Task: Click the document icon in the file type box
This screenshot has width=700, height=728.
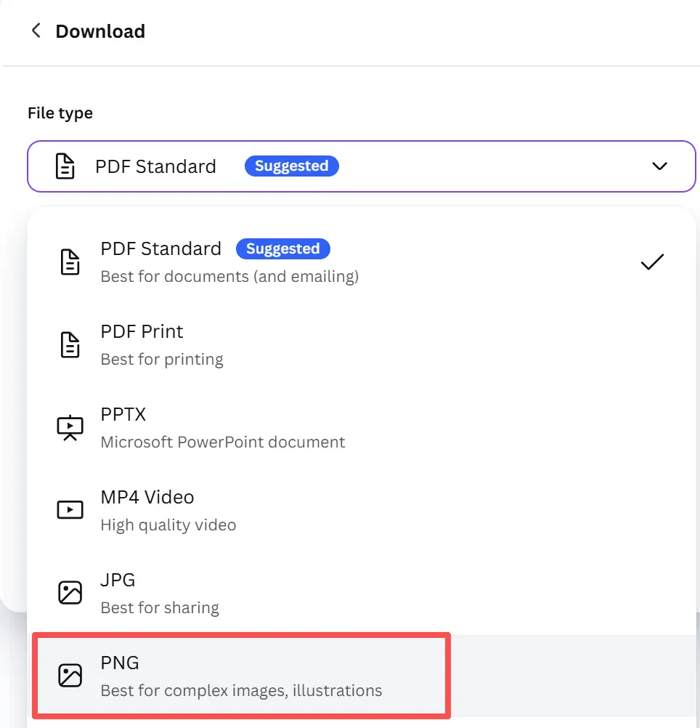Action: point(66,166)
